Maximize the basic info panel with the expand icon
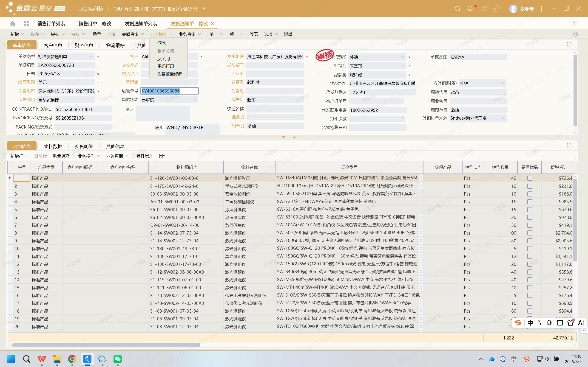This screenshot has width=588, height=367. 569,45
